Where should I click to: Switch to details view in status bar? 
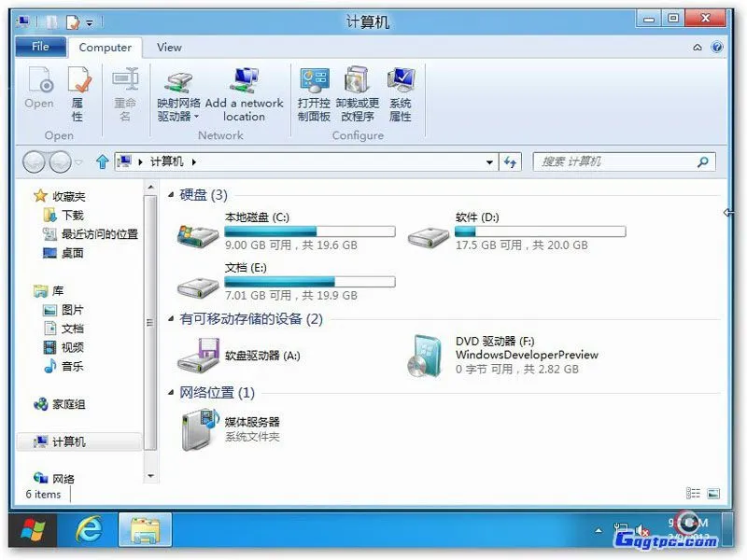[x=693, y=492]
